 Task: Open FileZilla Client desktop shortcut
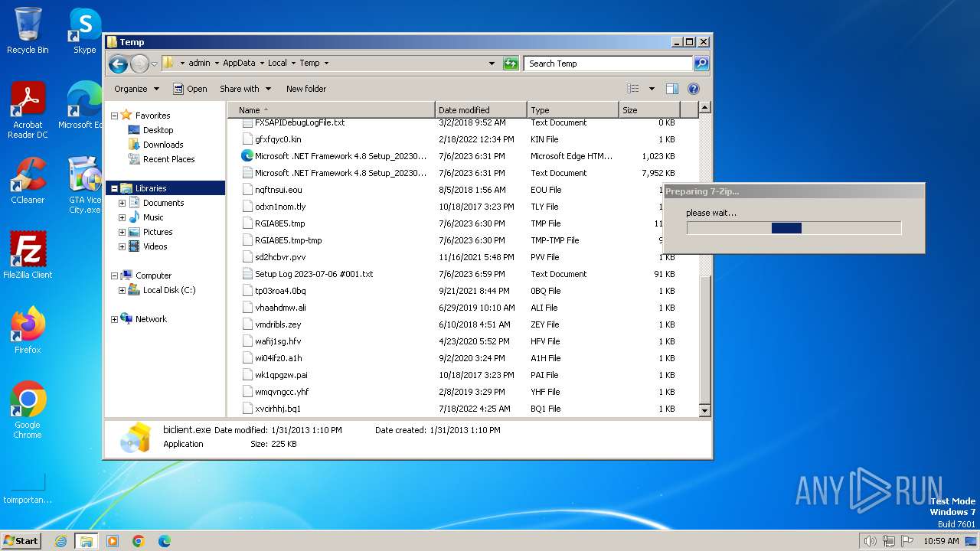pyautogui.click(x=28, y=256)
